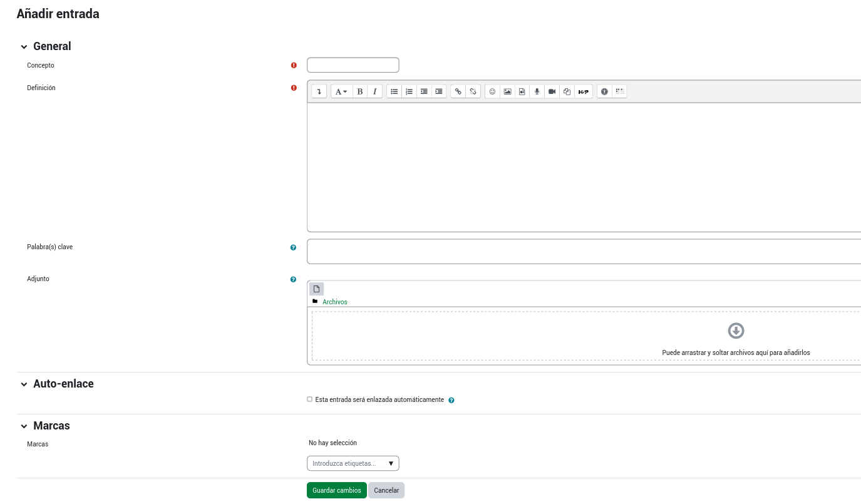861x504 pixels.
Task: Insert a link in the definition
Action: pyautogui.click(x=458, y=91)
